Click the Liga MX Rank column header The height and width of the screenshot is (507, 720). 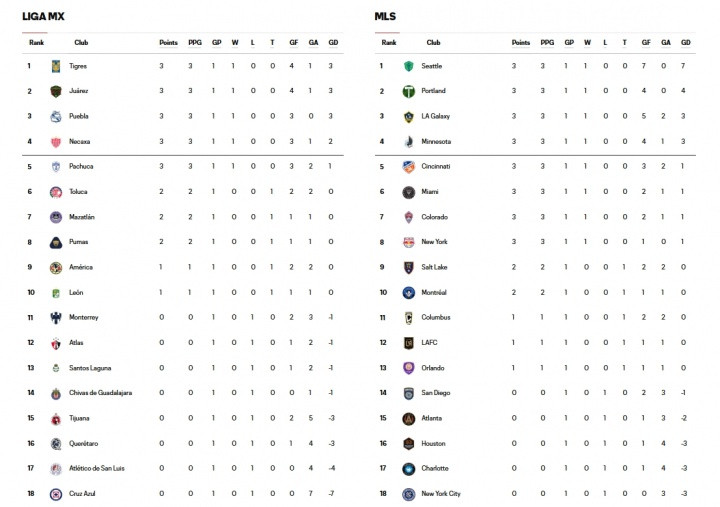[36, 42]
